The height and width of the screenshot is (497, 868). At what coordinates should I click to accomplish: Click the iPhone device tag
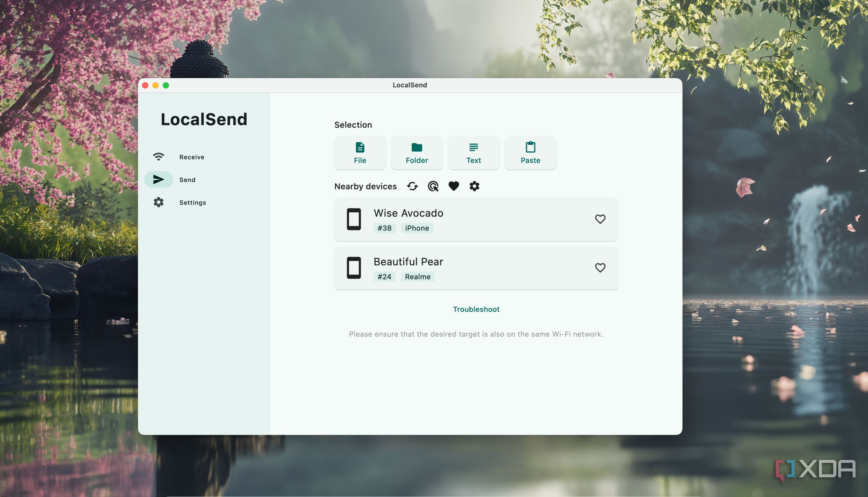[417, 228]
